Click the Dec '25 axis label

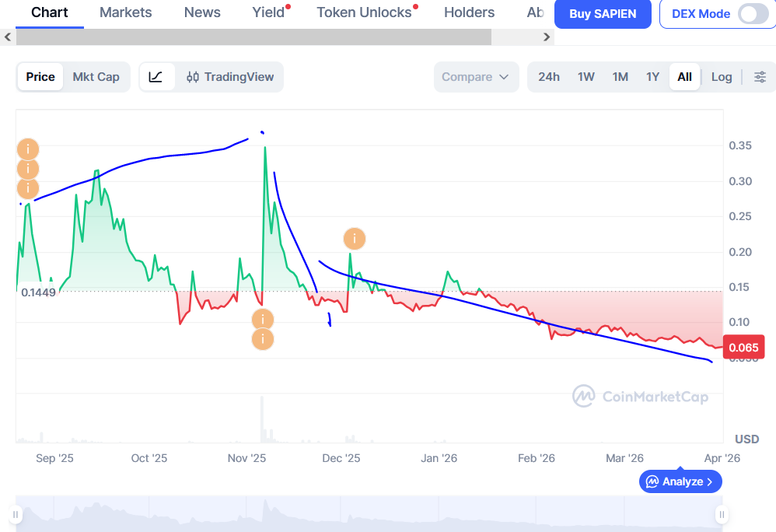(x=341, y=458)
